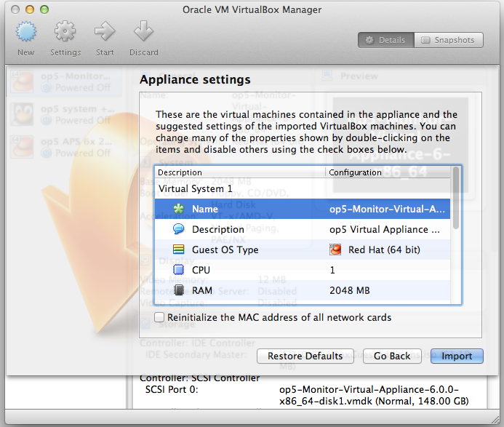Viewport: 504px width, 427px height.
Task: Click the RAM memory icon
Action: click(x=178, y=290)
